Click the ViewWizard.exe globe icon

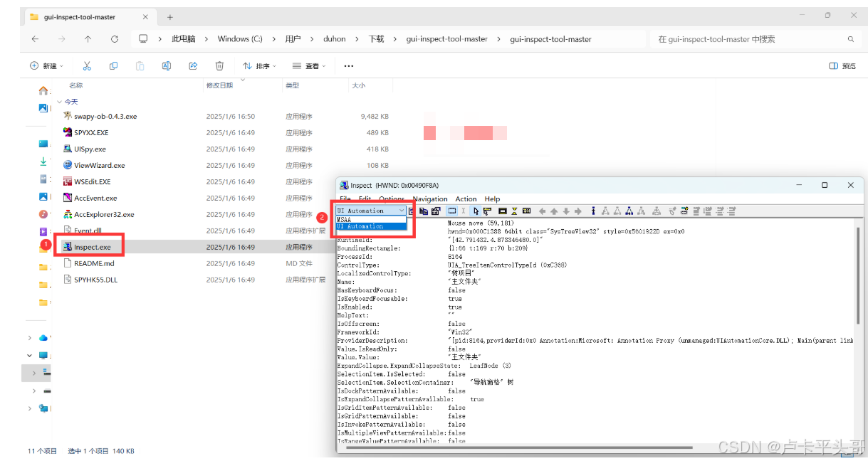point(68,165)
